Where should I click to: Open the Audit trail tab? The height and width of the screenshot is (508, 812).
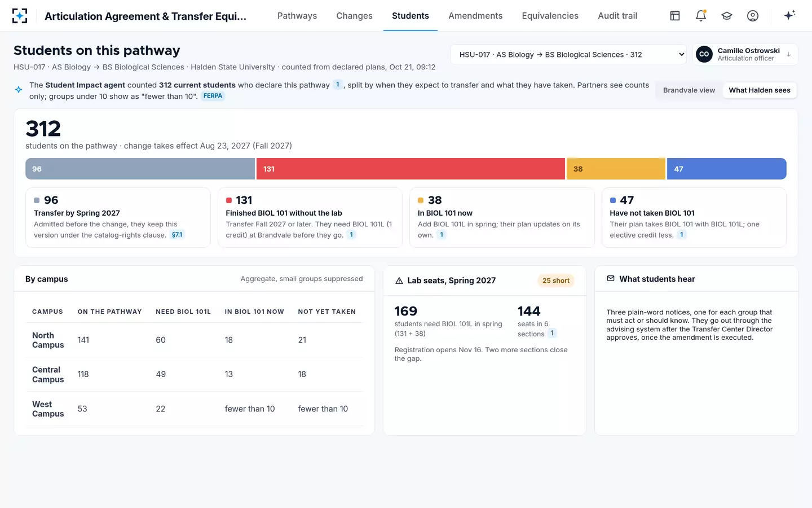(617, 16)
